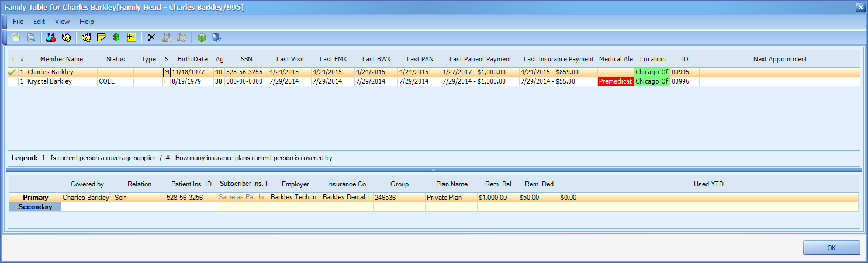Click the Last Insurance Payment column header

tap(559, 59)
